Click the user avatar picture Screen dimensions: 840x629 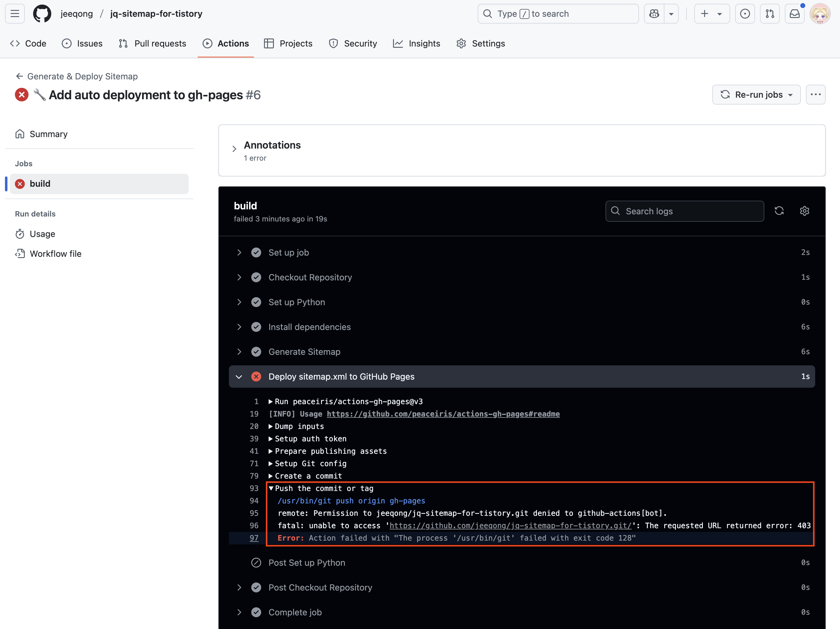pos(820,14)
